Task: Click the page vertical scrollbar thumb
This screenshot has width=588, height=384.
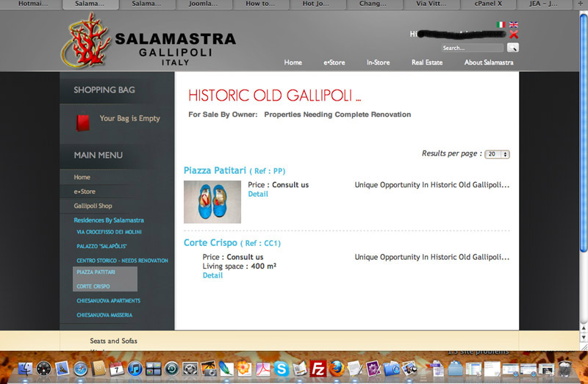Action: tap(584, 133)
